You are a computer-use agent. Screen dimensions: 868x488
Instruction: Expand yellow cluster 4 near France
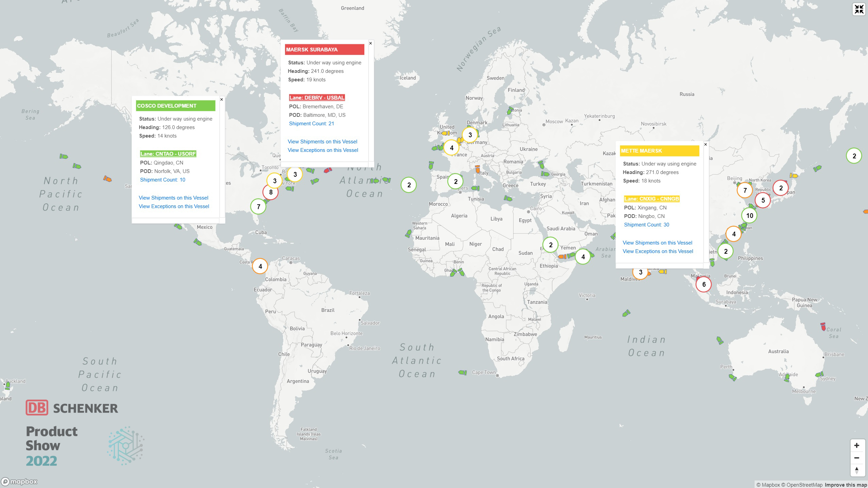coord(452,148)
